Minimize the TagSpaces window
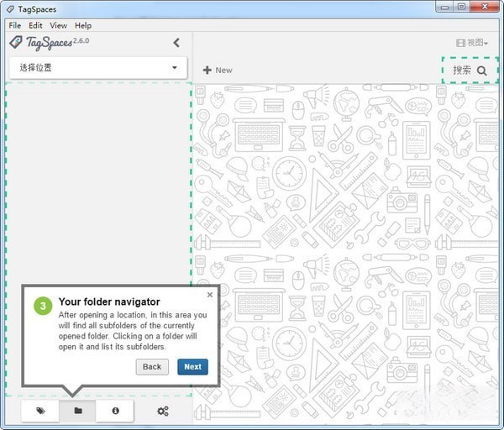Screen dimensions: 504x430 pyautogui.click(x=444, y=8)
